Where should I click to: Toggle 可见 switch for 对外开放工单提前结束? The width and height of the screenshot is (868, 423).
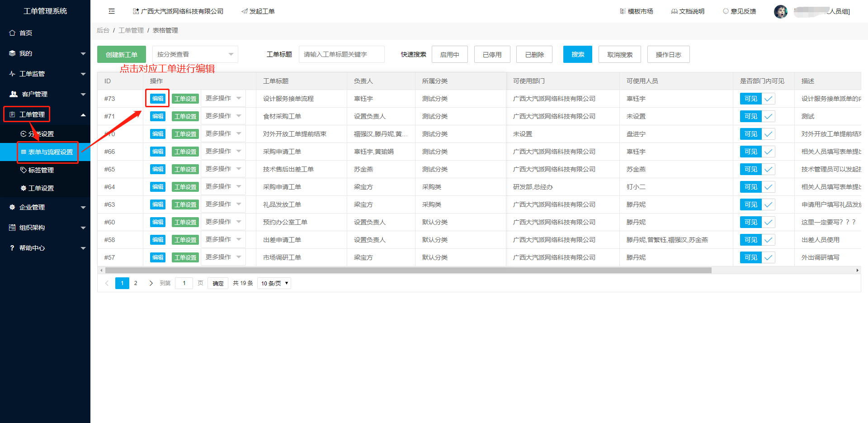tap(758, 134)
